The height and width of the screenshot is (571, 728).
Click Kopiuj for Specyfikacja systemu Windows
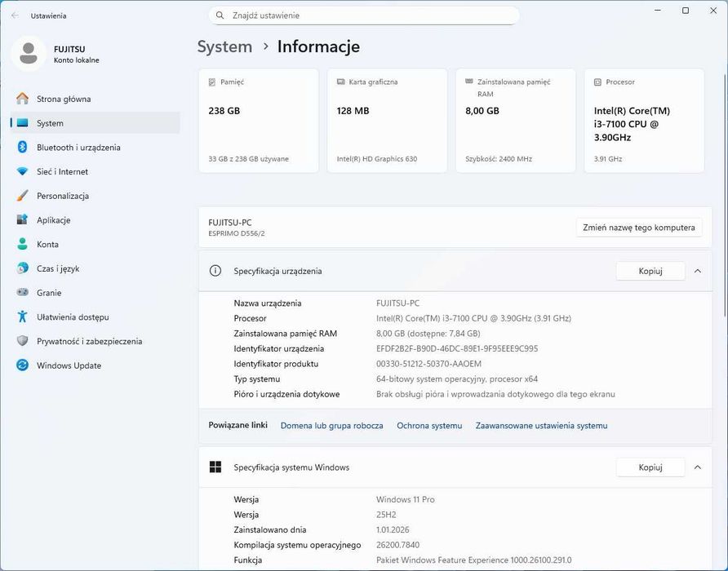650,467
